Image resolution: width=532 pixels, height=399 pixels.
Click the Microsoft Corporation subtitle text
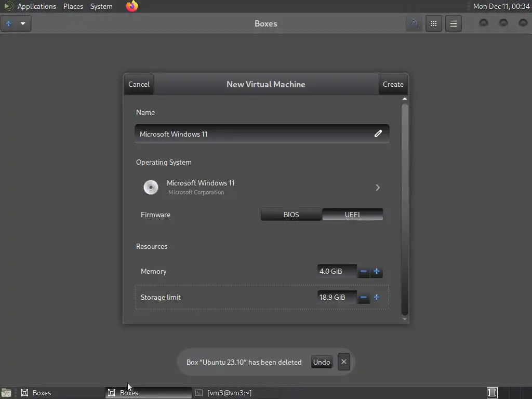(196, 192)
